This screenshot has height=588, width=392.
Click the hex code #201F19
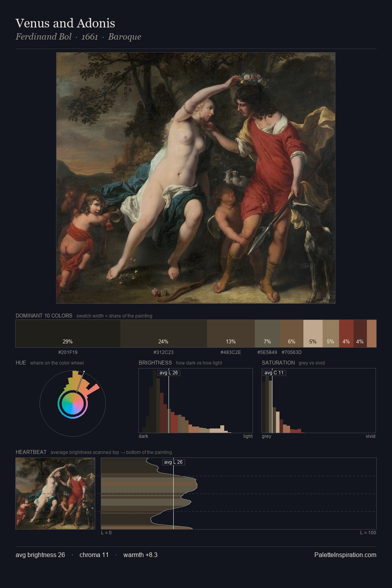coord(68,352)
